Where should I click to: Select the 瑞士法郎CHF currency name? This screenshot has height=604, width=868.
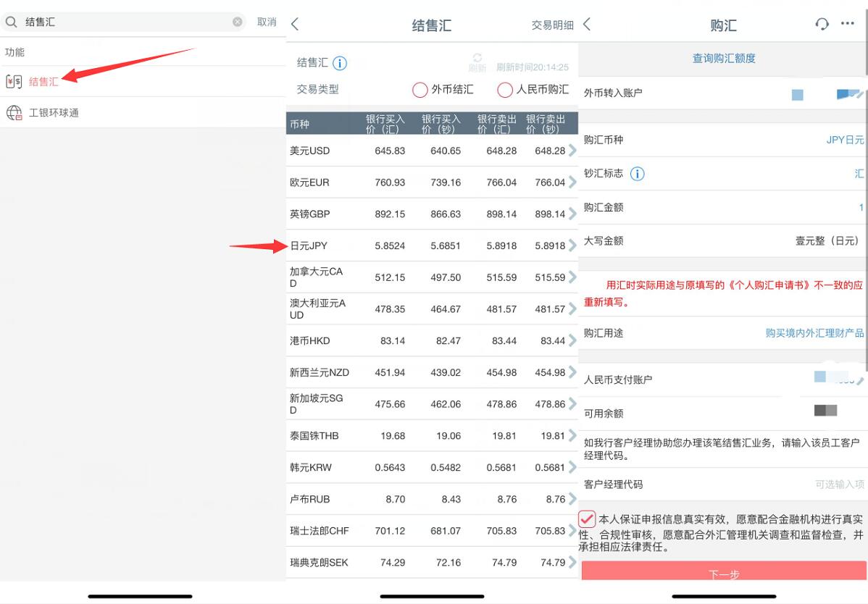click(x=320, y=531)
